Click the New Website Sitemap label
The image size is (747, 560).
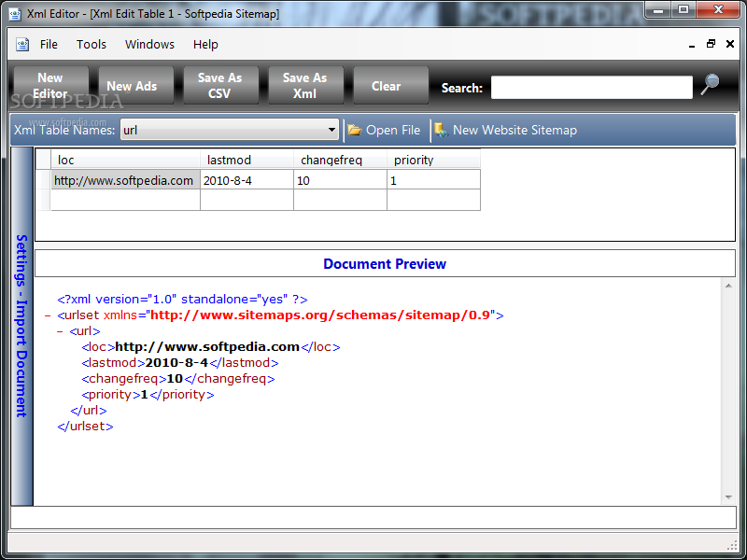pos(514,130)
